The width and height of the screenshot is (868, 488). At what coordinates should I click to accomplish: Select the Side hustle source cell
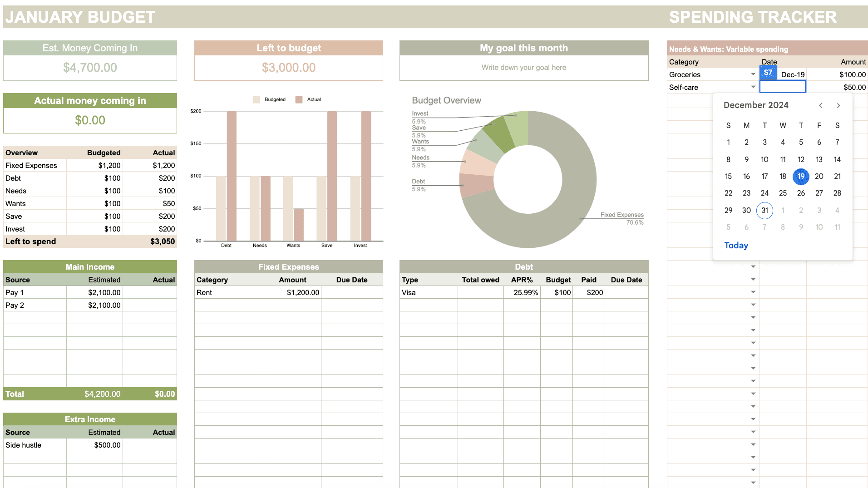point(35,445)
